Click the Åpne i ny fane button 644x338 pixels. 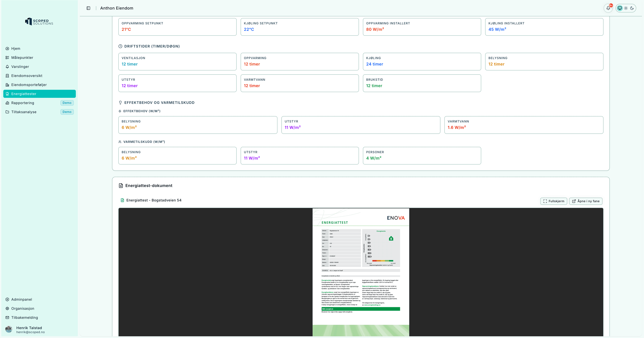coord(585,201)
